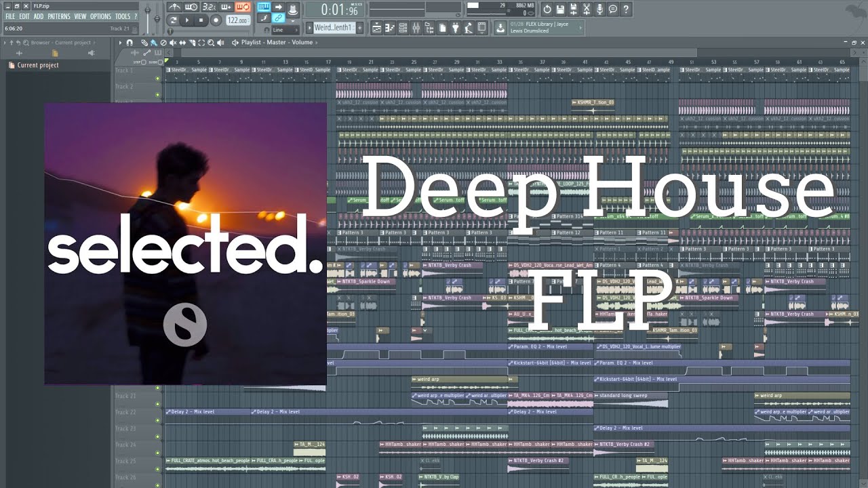Click the undo history icon
Viewport: 868px width, 488px height.
coord(547,9)
